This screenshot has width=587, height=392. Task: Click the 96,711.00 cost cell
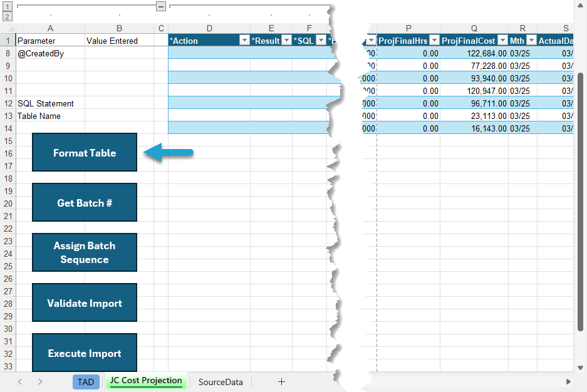pos(474,103)
